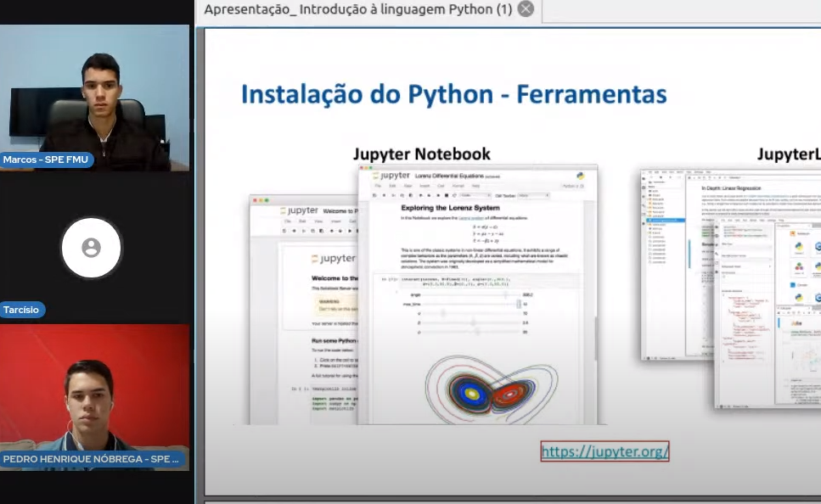
Task: Click the Tarcísio name label
Action: pyautogui.click(x=21, y=310)
